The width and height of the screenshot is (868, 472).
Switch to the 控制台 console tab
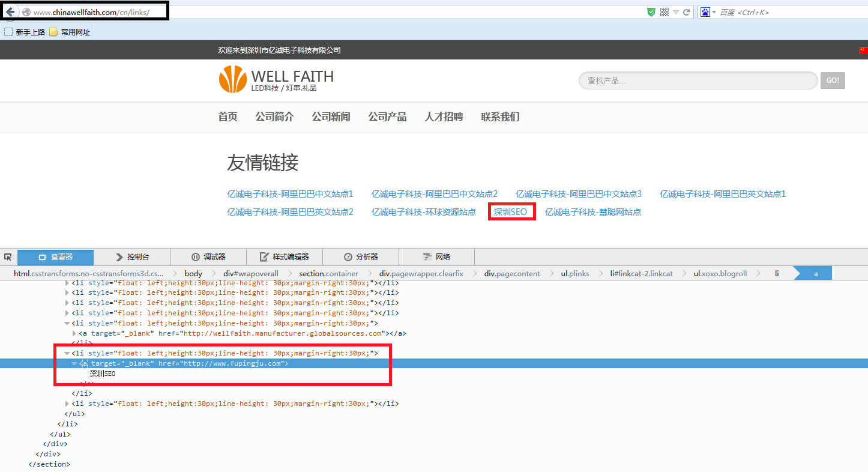click(132, 257)
